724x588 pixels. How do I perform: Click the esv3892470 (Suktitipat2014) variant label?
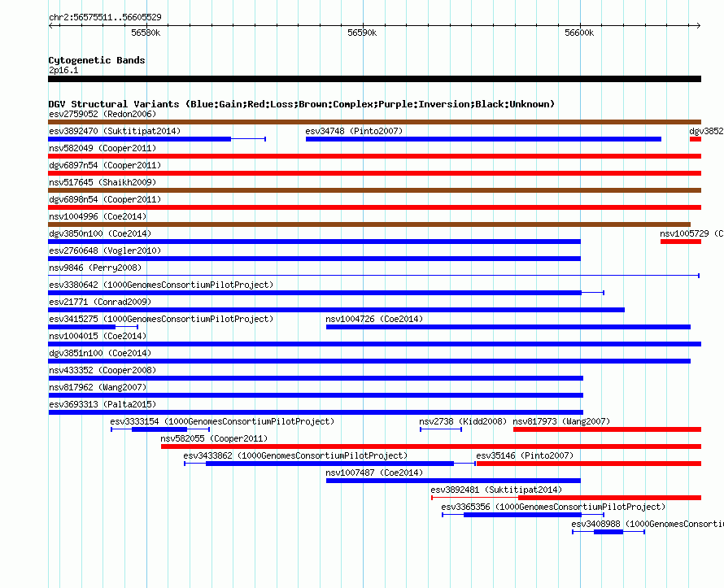tap(115, 131)
